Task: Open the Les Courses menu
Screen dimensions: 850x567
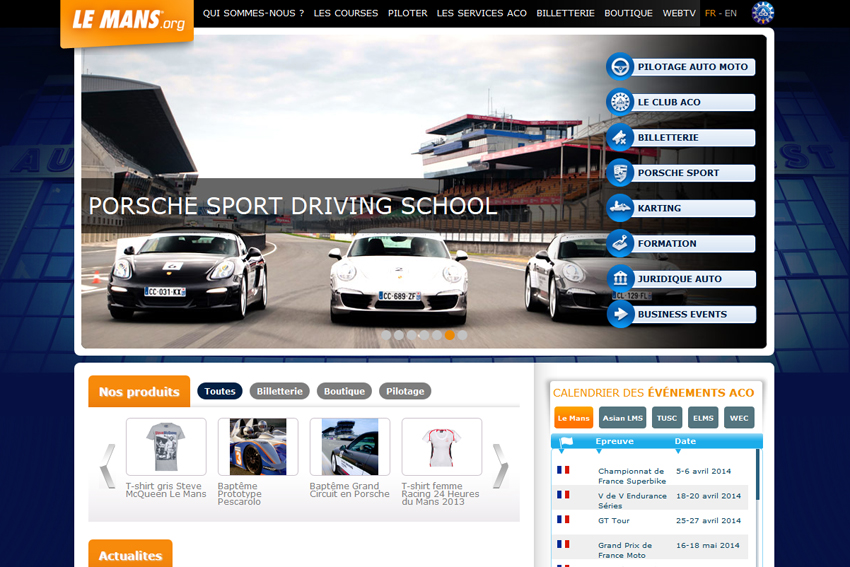Action: [x=346, y=13]
